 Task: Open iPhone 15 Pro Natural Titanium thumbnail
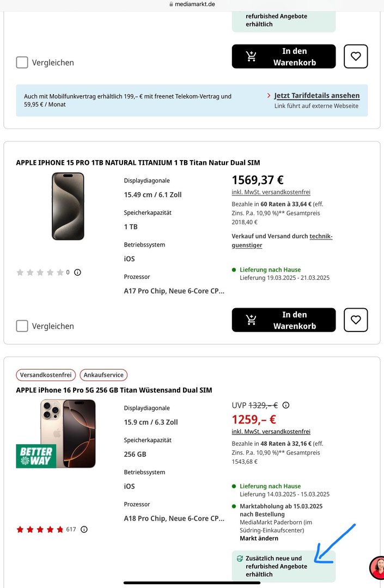click(x=68, y=206)
